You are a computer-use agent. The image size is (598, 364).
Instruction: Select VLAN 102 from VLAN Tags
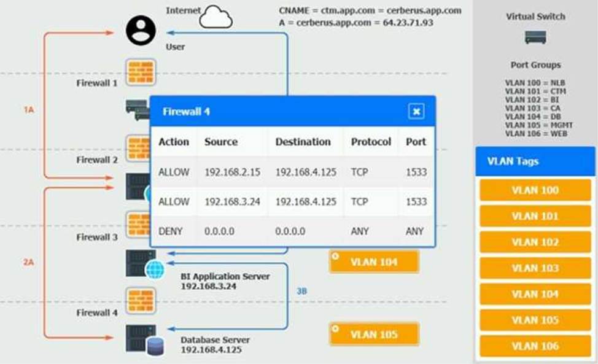(x=535, y=242)
